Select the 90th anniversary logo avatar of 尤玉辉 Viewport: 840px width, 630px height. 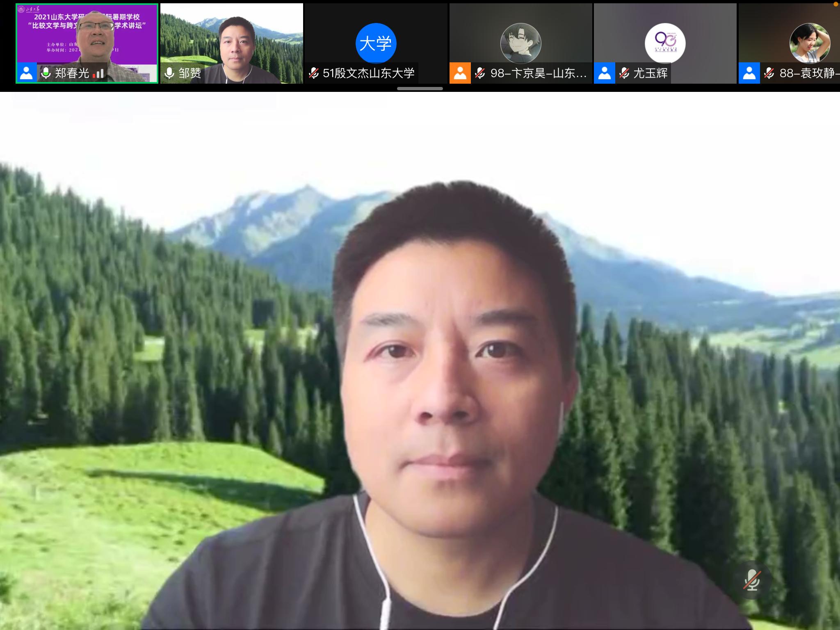click(665, 43)
